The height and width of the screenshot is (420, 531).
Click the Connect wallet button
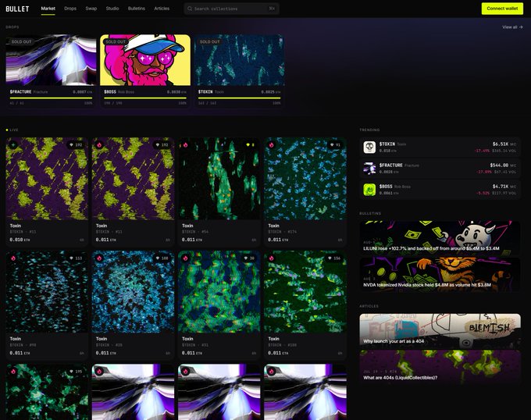[x=502, y=9]
